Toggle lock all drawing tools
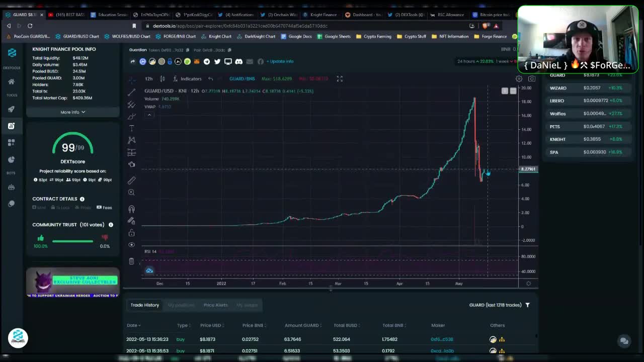The height and width of the screenshot is (362, 644). click(131, 233)
